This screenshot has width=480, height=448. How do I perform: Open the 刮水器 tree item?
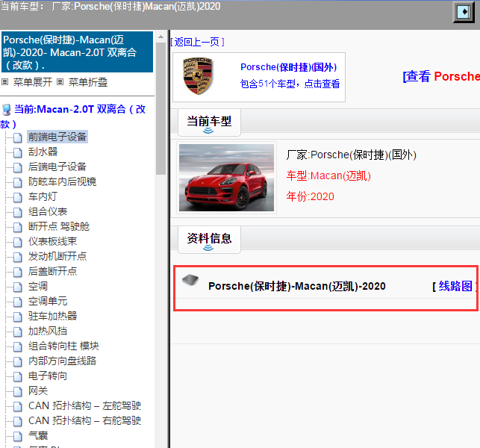[43, 152]
